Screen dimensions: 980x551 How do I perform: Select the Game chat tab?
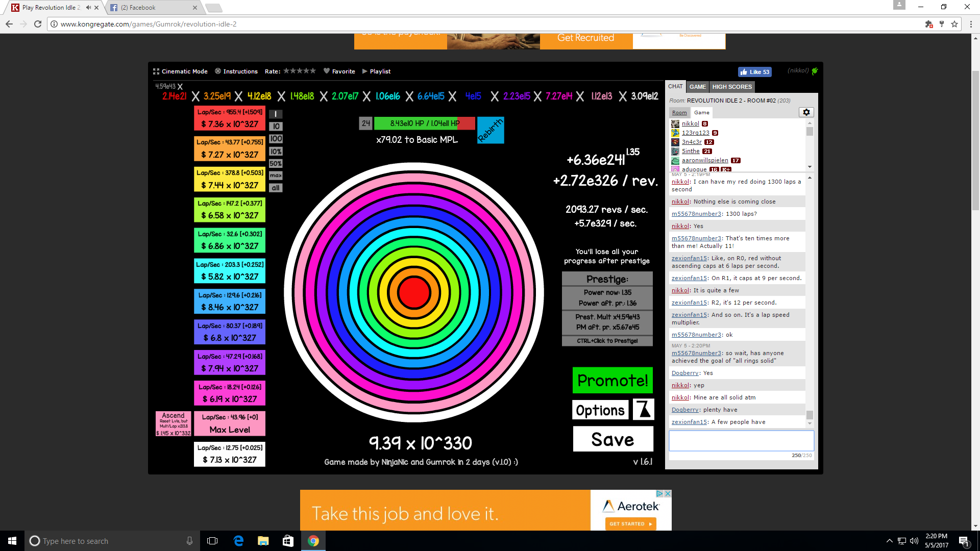(x=701, y=113)
